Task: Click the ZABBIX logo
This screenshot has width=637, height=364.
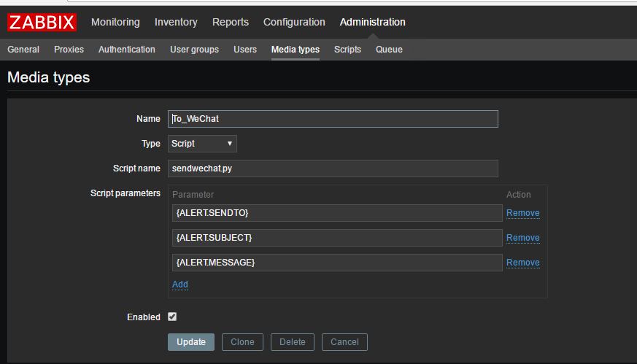Action: (x=42, y=22)
